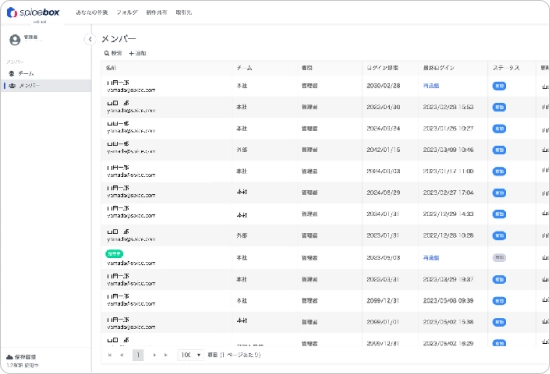Open the user avatar in the sidebar

[15, 40]
